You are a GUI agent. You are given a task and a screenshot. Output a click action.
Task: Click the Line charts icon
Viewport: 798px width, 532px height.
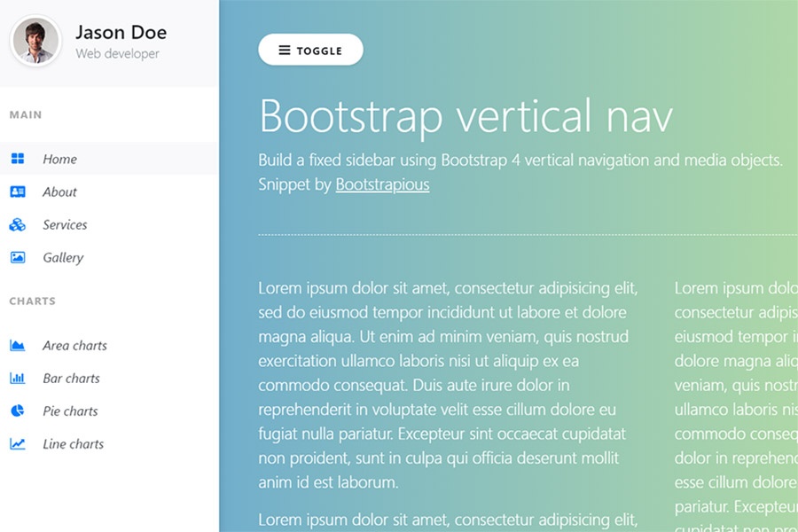[18, 444]
